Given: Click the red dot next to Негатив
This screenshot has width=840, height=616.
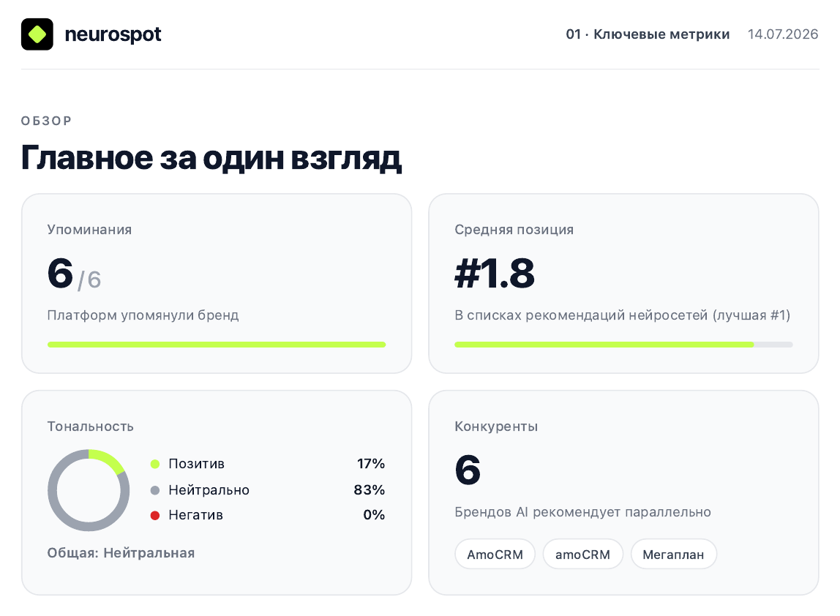Looking at the screenshot, I should click(155, 515).
